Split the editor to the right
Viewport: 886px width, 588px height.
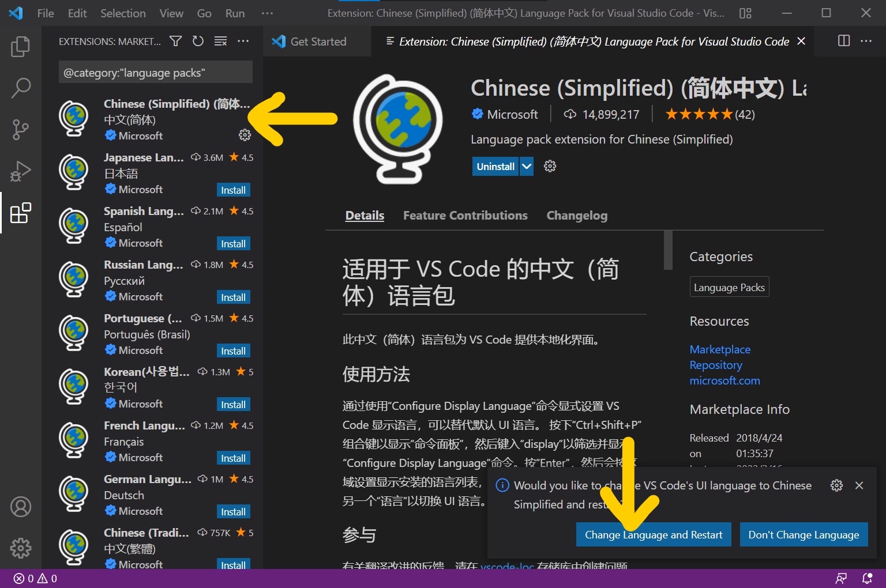843,41
